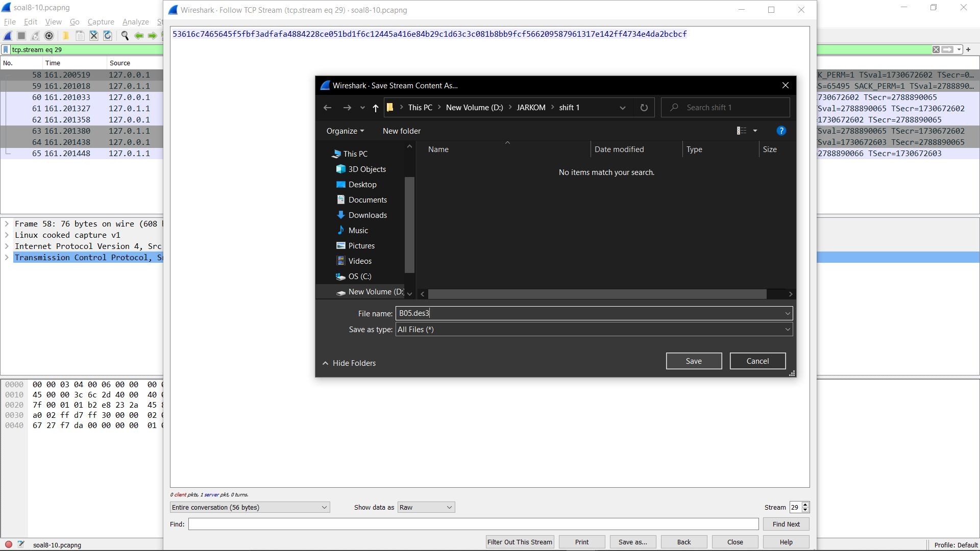Open the Organize menu
Viewport: 980px width, 551px height.
[345, 131]
